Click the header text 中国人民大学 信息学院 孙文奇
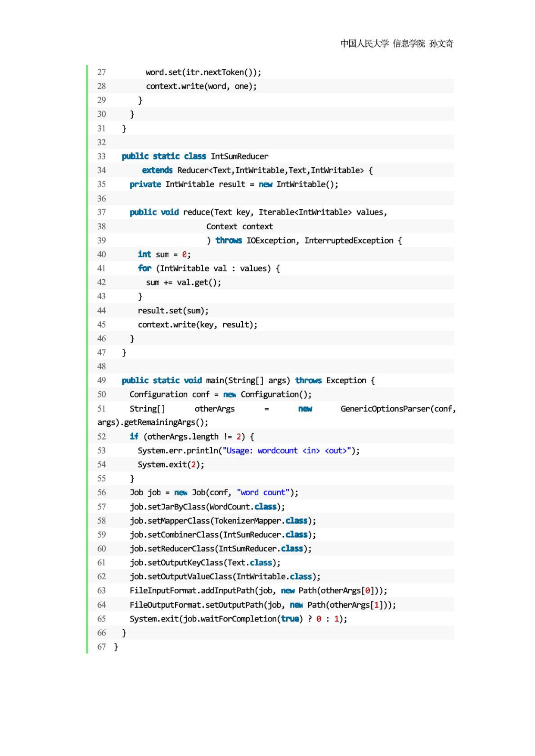This screenshot has height=756, width=535. tap(397, 44)
